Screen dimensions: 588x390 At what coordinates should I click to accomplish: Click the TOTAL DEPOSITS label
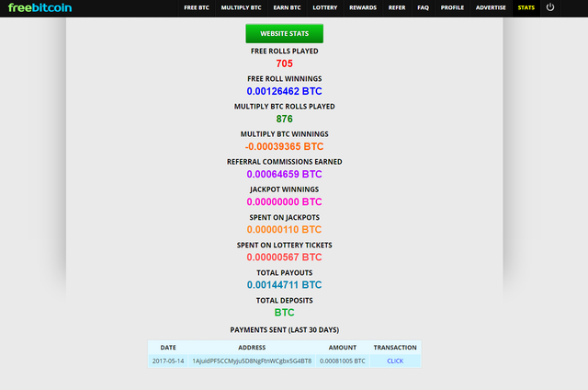pos(284,301)
